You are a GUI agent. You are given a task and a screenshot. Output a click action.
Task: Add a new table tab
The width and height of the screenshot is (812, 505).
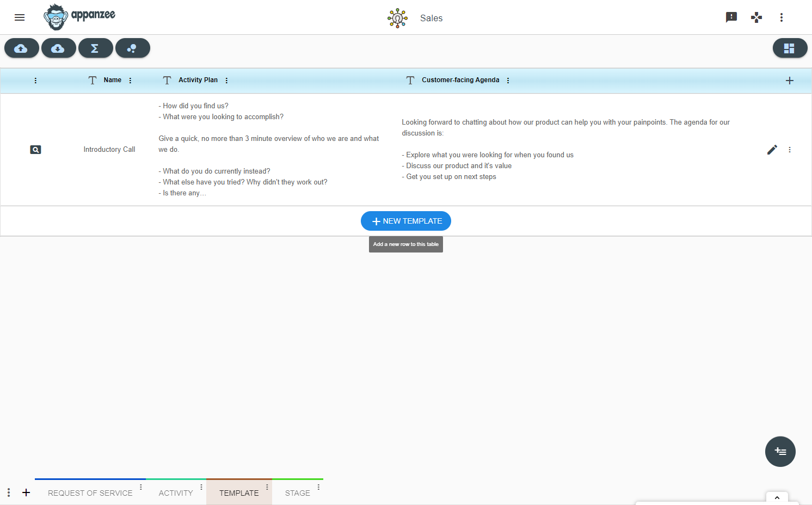pyautogui.click(x=26, y=492)
